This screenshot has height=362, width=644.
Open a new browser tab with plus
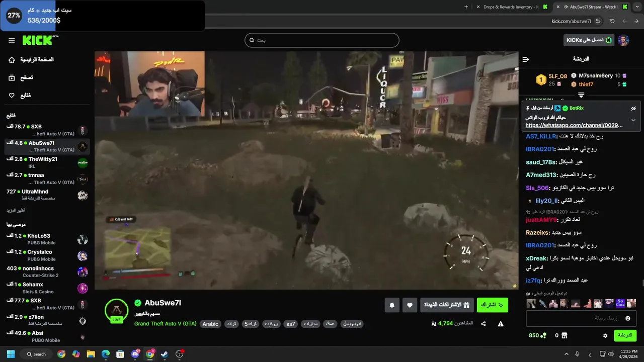466,7
